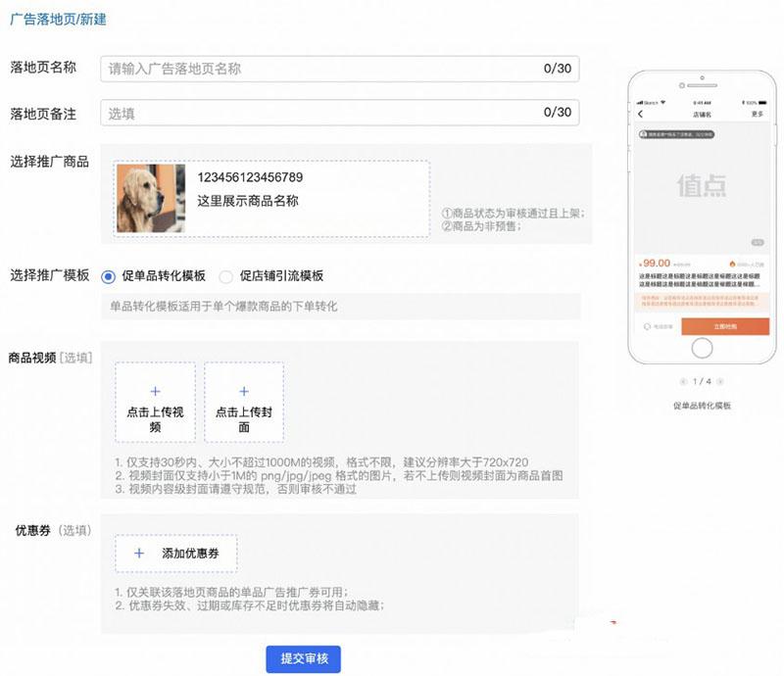The image size is (784, 676).
Task: Tap the back arrow in phone preview
Action: pos(642,115)
